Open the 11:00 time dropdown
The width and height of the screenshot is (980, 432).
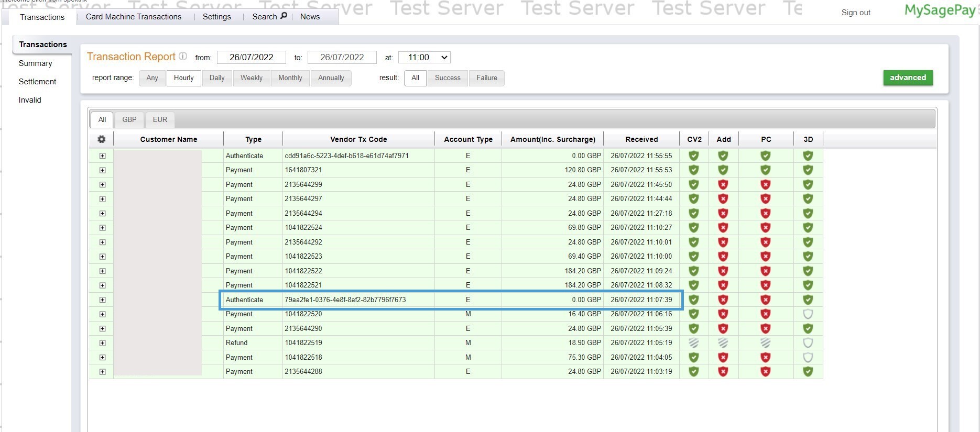424,58
